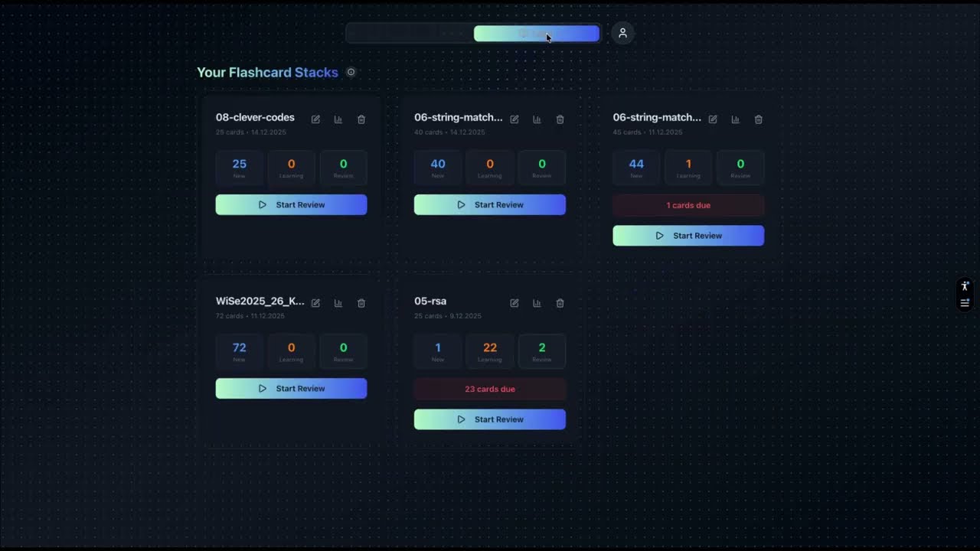This screenshot has height=551, width=980.
Task: Click the 44 New counter box
Action: point(636,168)
